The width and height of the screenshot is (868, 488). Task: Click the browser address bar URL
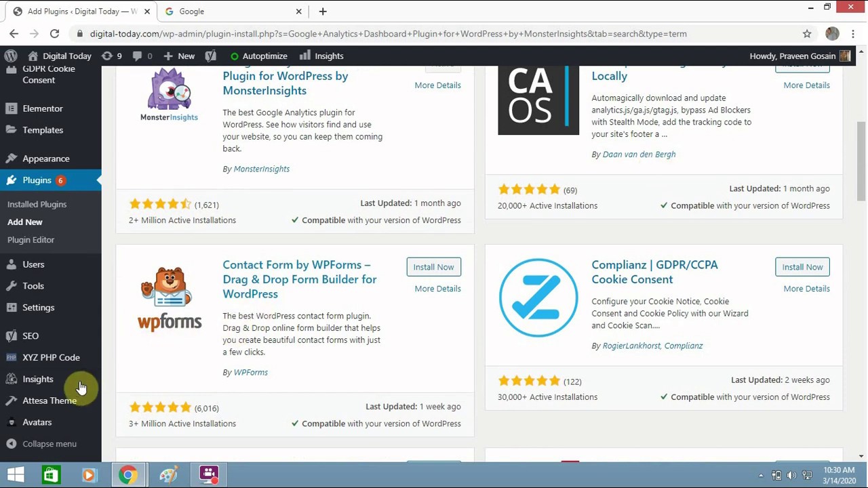click(x=388, y=33)
